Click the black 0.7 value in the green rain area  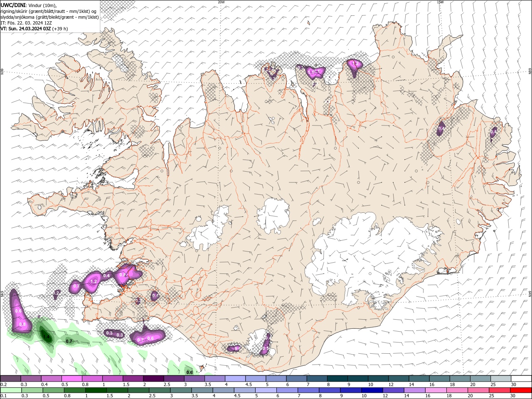coord(69,341)
